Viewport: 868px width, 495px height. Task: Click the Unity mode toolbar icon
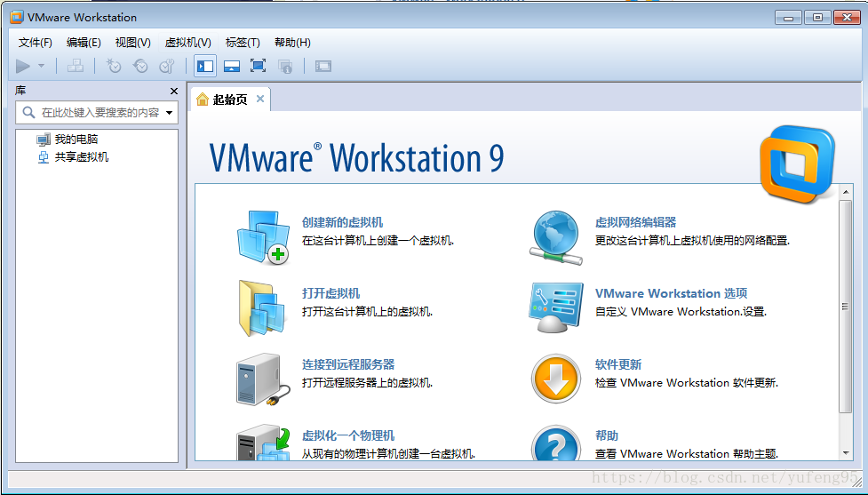coord(284,67)
